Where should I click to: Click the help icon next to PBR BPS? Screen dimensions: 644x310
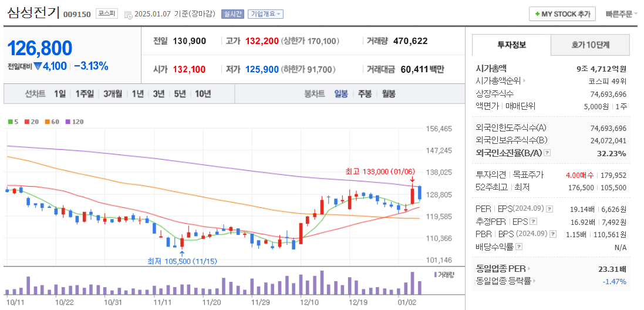click(x=553, y=234)
